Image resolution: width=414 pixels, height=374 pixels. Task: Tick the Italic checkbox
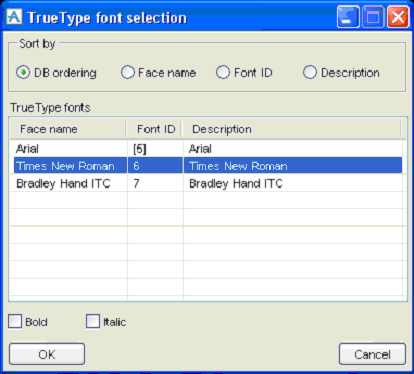click(x=93, y=321)
